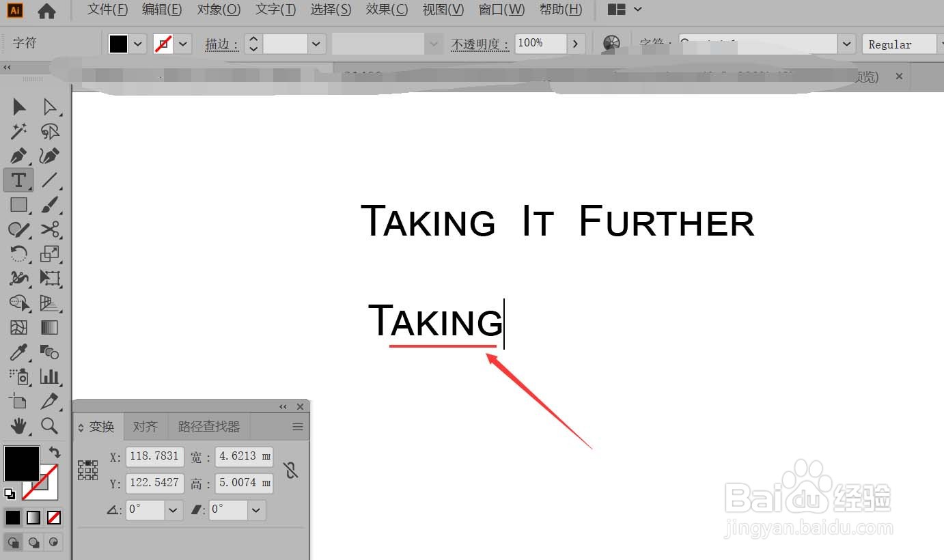Image resolution: width=944 pixels, height=560 pixels.
Task: Expand the stroke weight dropdown
Action: (316, 44)
